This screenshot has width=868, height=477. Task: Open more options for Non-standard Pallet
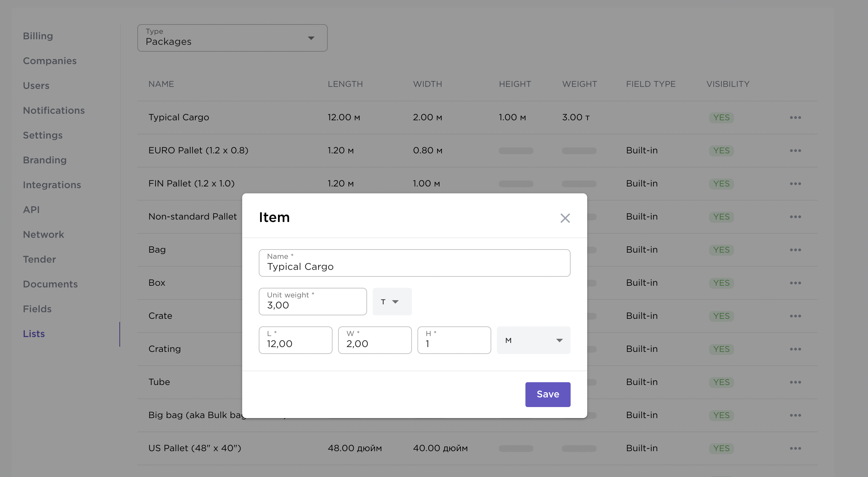point(795,217)
